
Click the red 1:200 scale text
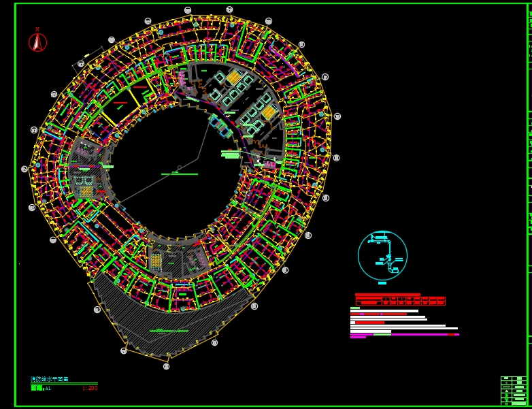click(90, 389)
